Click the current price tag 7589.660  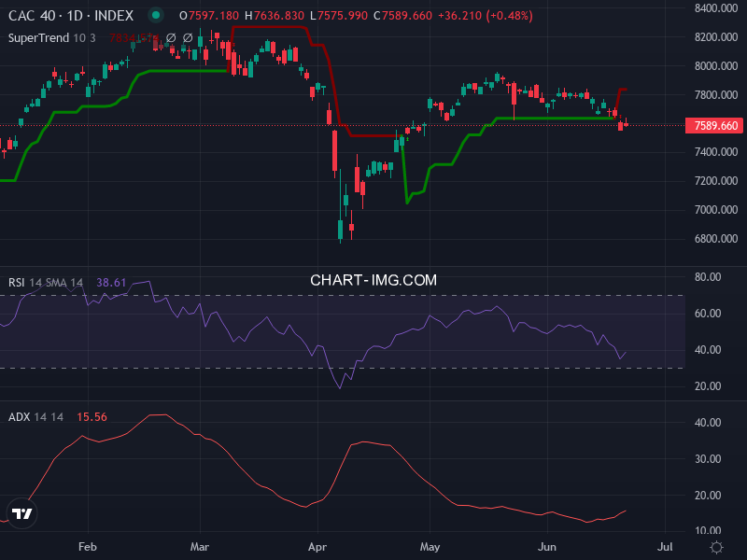714,126
